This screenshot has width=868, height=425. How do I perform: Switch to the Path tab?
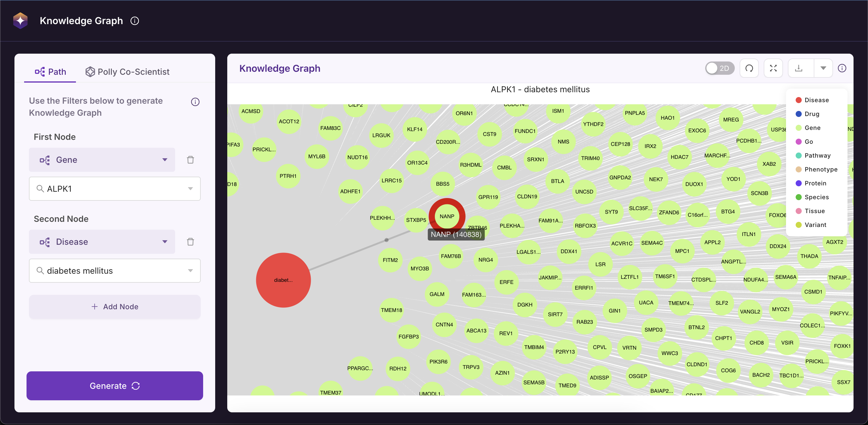(x=50, y=72)
